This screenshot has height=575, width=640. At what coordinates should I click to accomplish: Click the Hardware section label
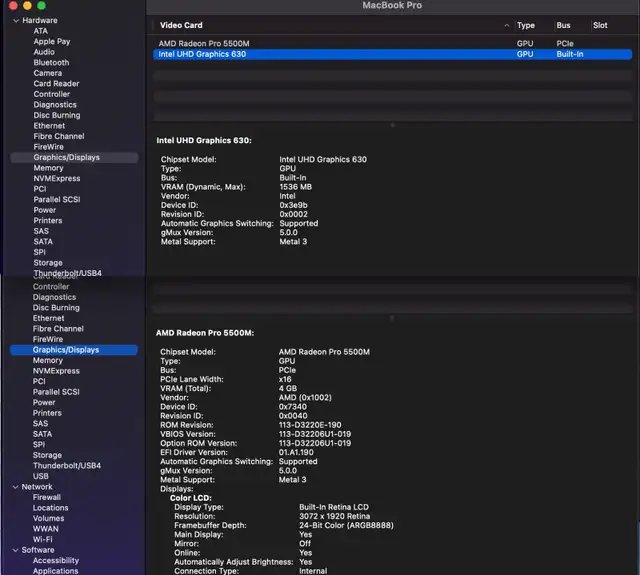(x=40, y=20)
